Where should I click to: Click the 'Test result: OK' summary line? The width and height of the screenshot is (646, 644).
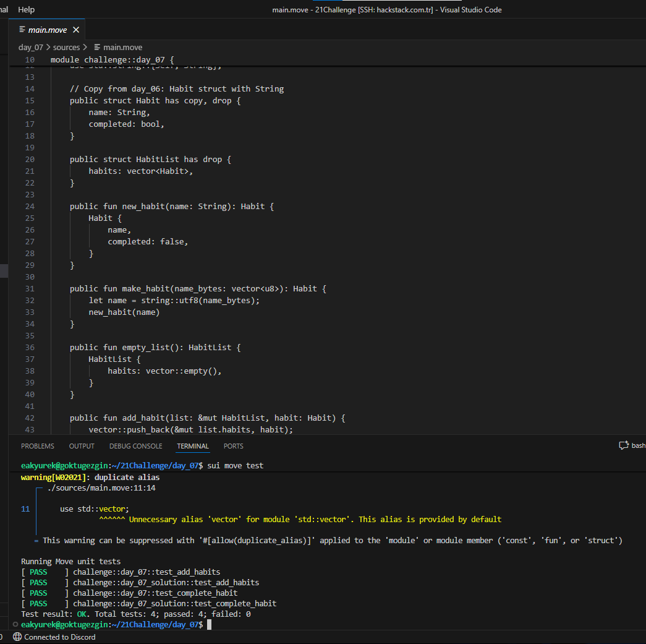click(x=136, y=614)
